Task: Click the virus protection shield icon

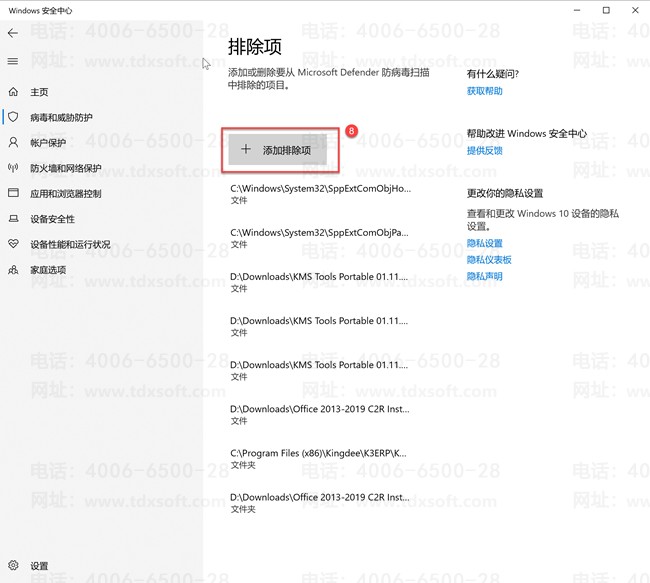Action: (13, 117)
